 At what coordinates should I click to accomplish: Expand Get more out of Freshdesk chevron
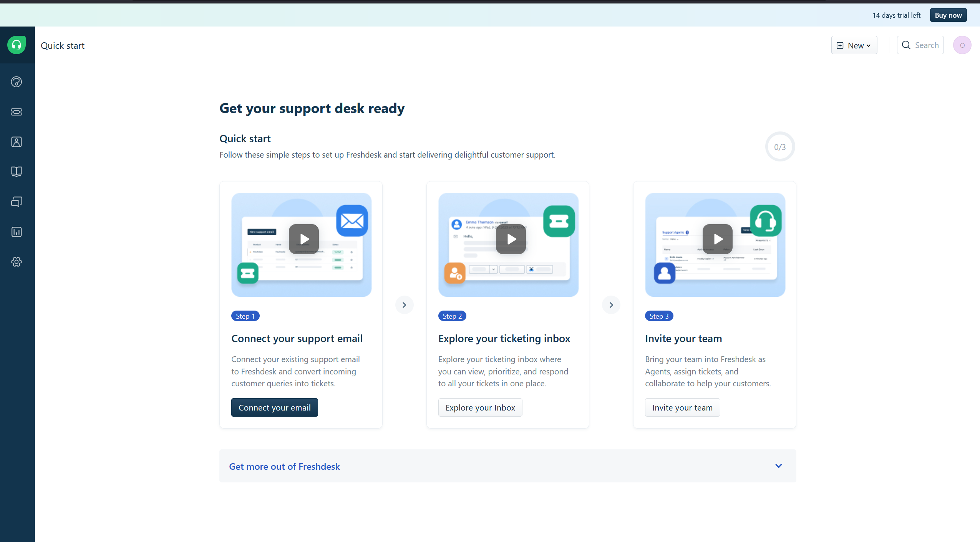click(x=779, y=466)
